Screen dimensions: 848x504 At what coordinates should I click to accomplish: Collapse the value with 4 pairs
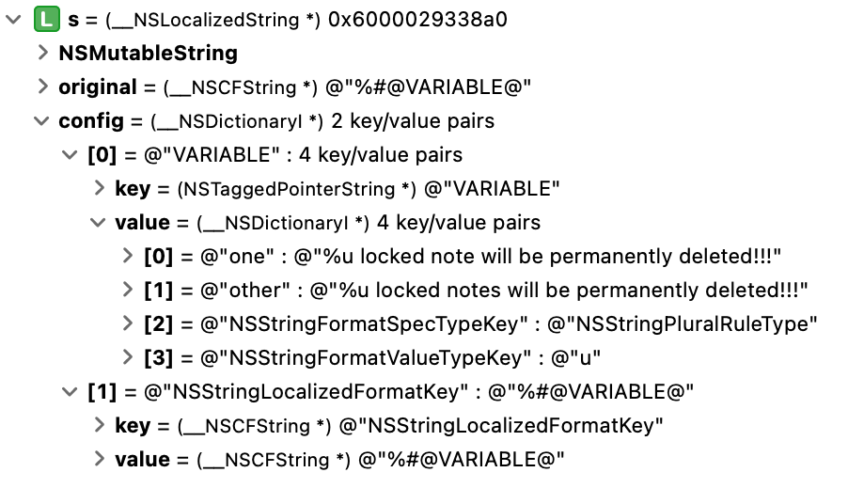click(x=98, y=223)
